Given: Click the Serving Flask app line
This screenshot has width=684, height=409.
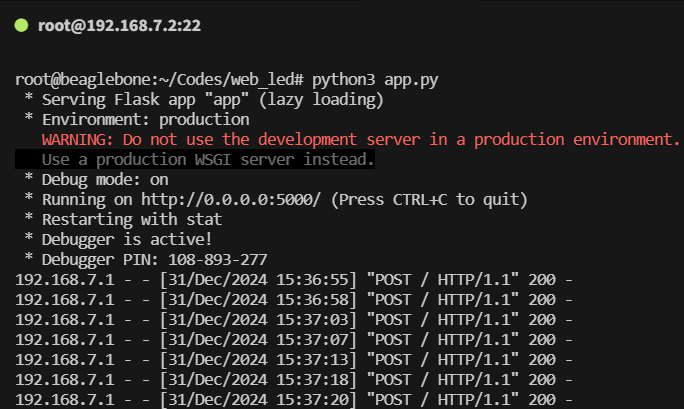Looking at the screenshot, I should click(212, 100).
